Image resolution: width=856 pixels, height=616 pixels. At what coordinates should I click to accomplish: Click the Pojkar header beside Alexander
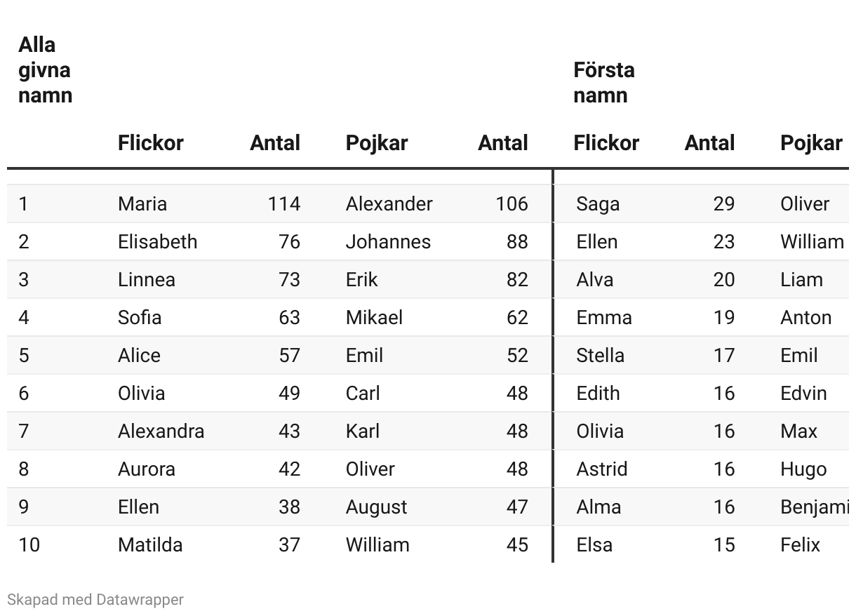pos(376,143)
